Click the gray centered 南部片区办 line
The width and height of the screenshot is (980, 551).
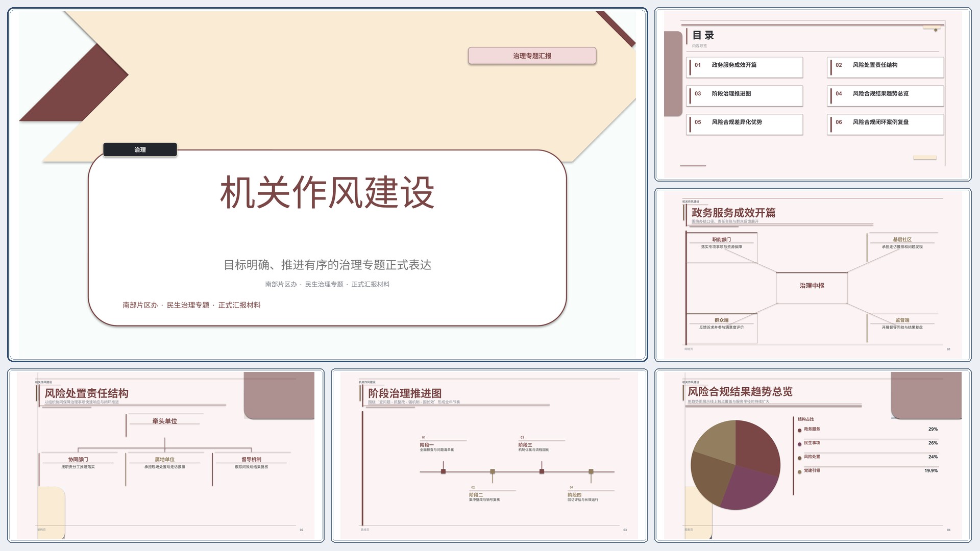pos(327,284)
